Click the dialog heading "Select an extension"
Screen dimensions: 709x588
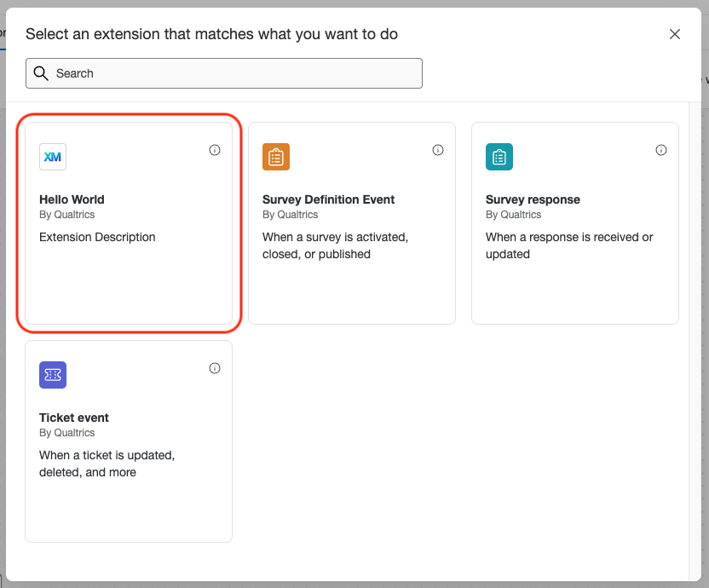211,34
